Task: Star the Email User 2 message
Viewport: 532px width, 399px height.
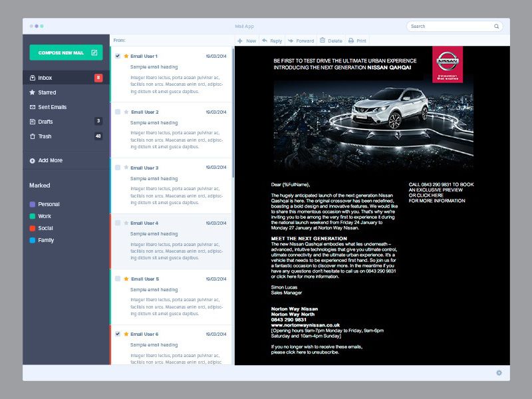Action: click(126, 112)
